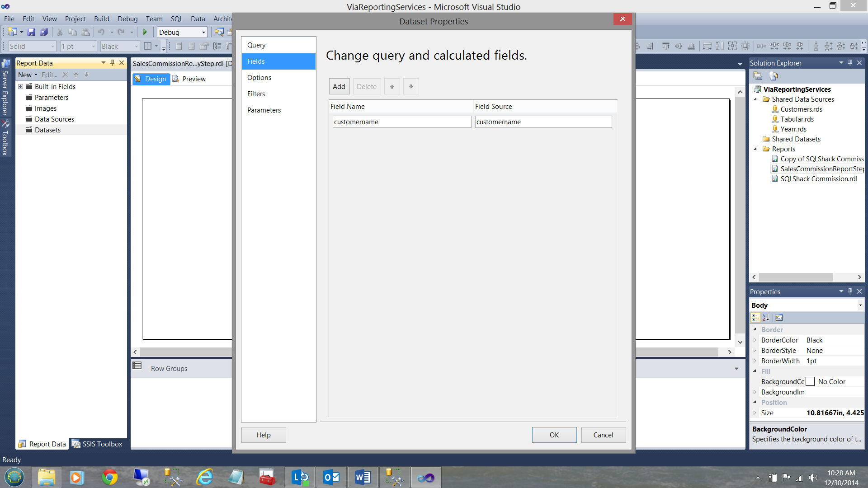
Task: Move the field down with the arrow button
Action: pyautogui.click(x=411, y=86)
